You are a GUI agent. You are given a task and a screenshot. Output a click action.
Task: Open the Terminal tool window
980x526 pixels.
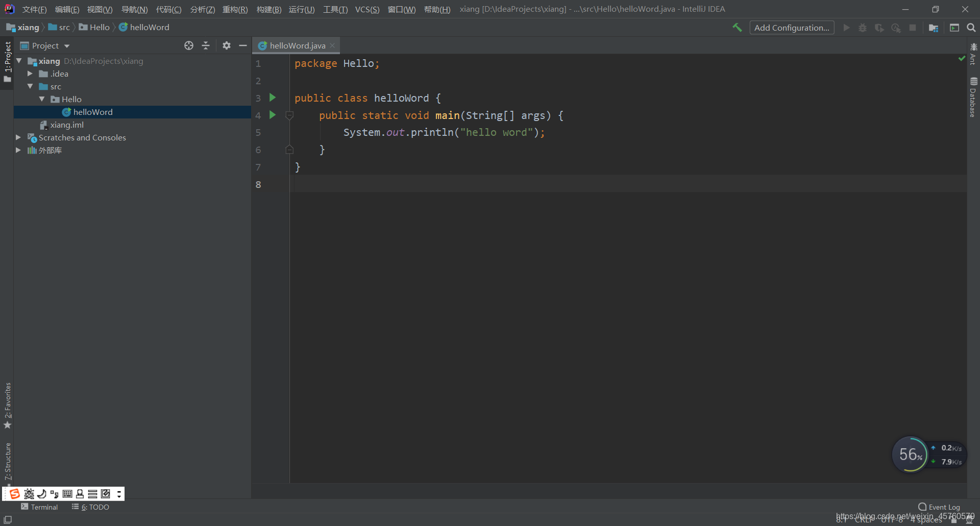click(39, 507)
